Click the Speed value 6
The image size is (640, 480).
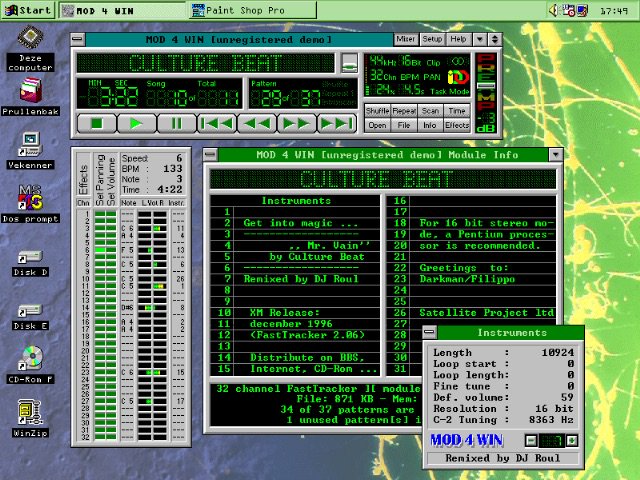coord(179,158)
